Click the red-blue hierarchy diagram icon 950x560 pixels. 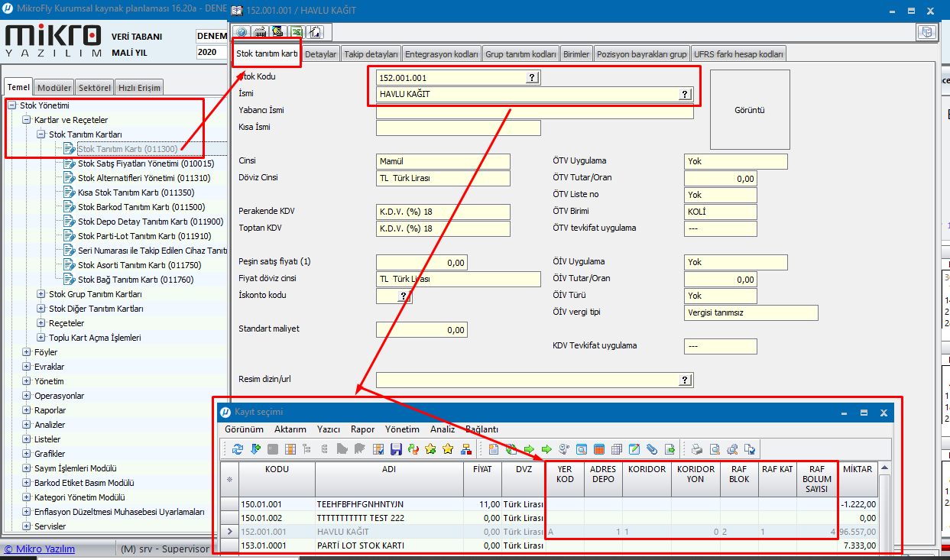coord(466,449)
